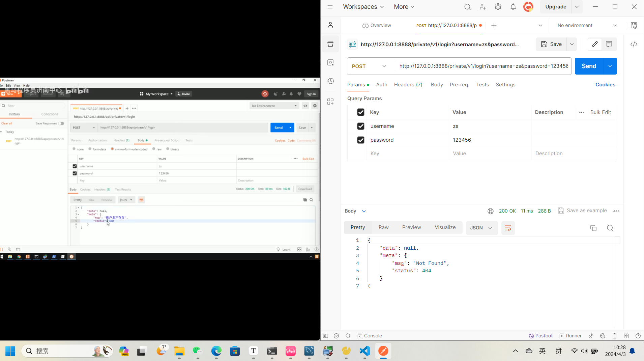
Task: Toggle sidebar icon in status bar
Action: [325, 336]
